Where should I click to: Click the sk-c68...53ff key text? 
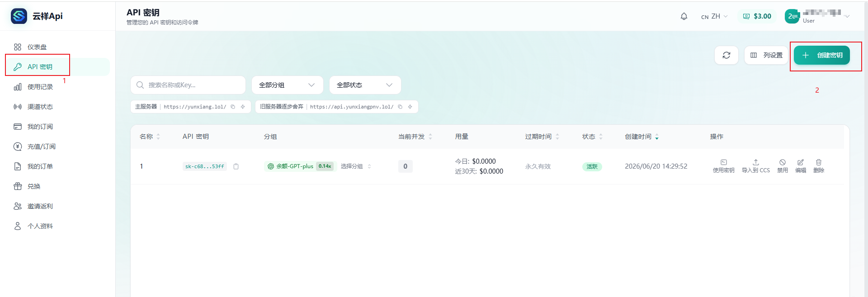click(205, 166)
